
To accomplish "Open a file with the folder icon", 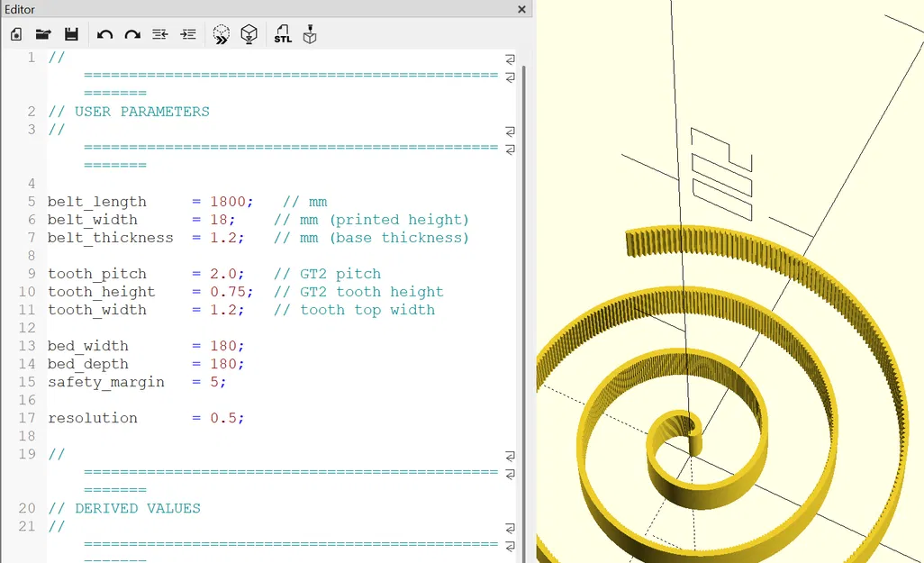I will [43, 34].
